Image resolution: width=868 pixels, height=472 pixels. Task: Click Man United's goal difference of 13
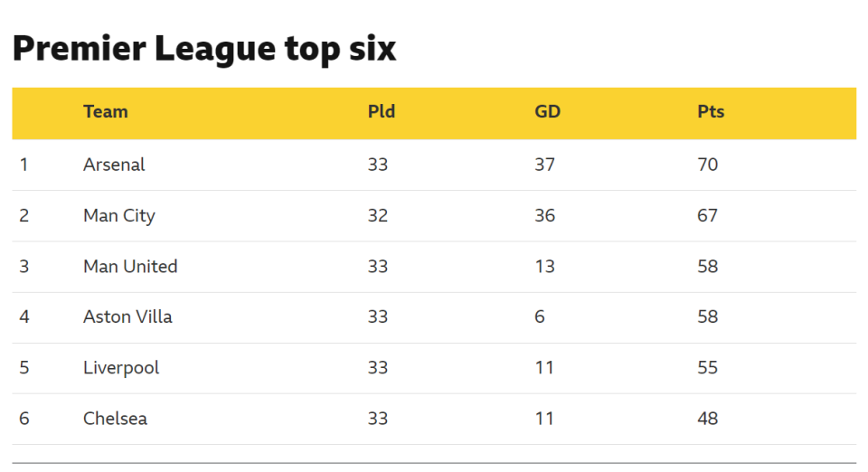point(545,266)
